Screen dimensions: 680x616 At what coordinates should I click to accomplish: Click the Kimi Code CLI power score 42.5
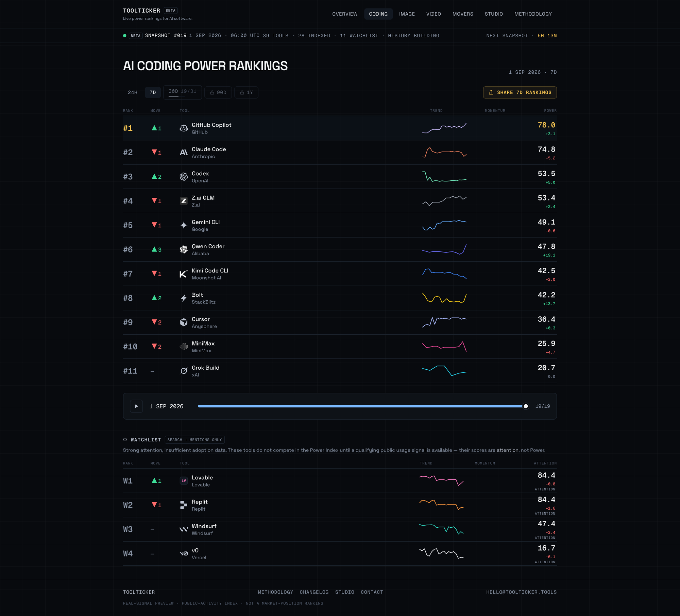point(546,270)
